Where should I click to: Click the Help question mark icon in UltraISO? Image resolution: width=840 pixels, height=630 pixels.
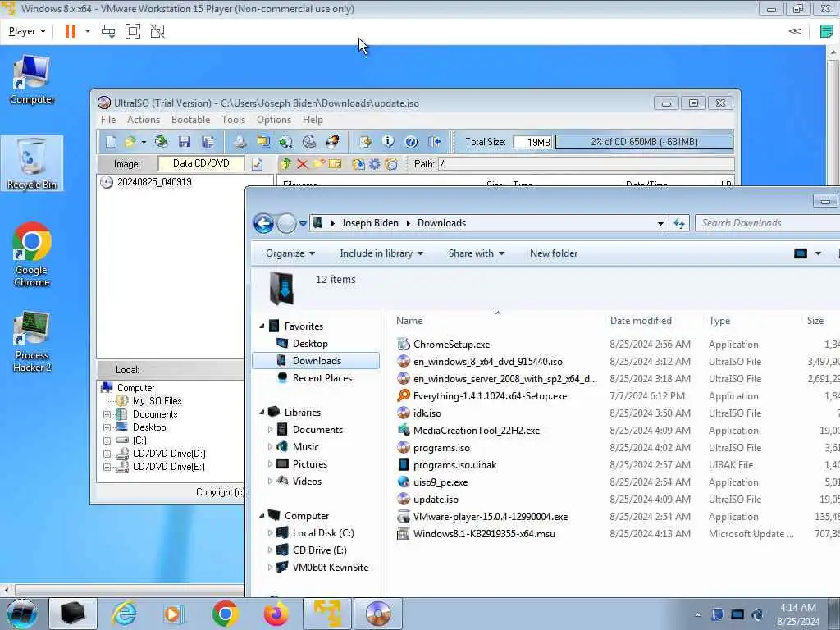tap(411, 142)
